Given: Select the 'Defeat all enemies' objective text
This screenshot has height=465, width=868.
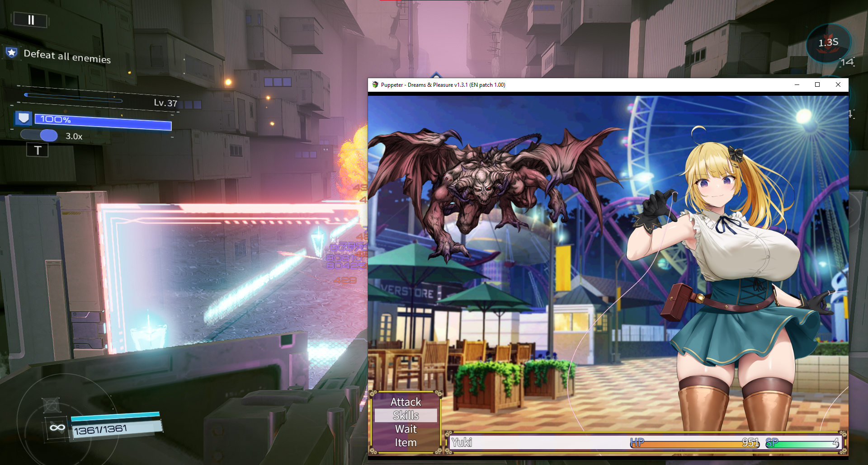Looking at the screenshot, I should point(67,56).
